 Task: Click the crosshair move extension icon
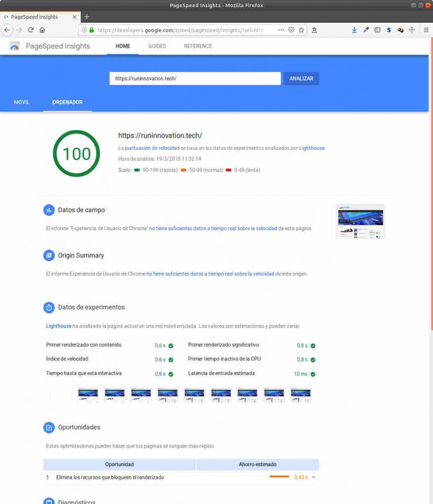click(412, 30)
